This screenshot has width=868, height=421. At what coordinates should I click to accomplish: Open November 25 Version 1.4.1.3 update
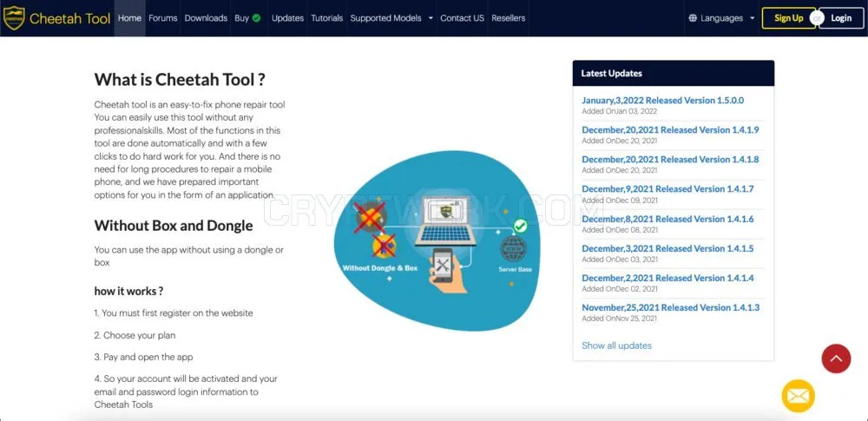tap(670, 307)
